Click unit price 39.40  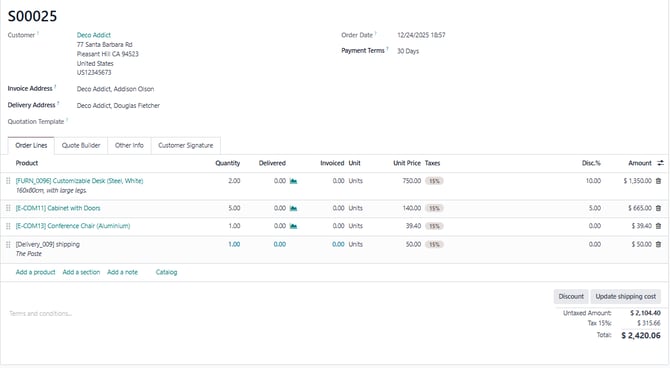coord(413,226)
